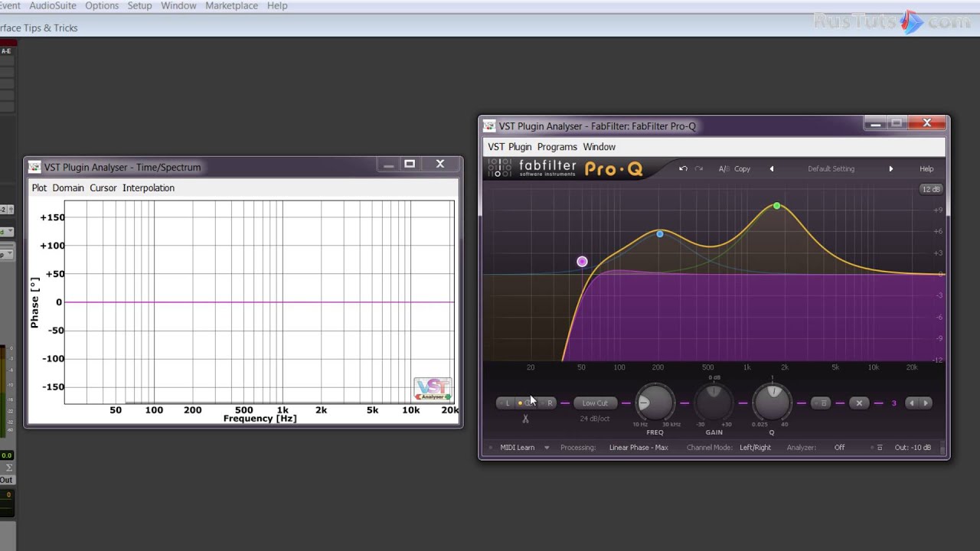Viewport: 980px width, 551px height.
Task: Open the Plot menu in the Time/Spectrum window
Action: point(39,187)
